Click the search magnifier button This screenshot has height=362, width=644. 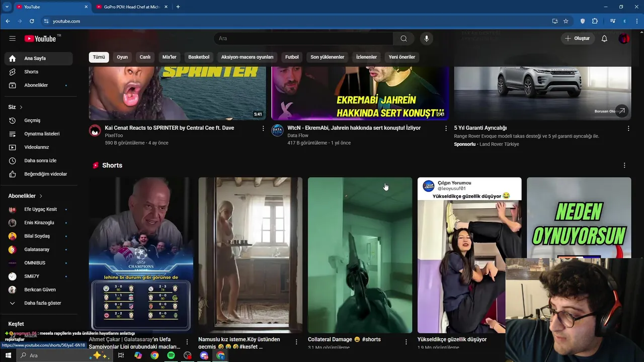[x=404, y=39]
